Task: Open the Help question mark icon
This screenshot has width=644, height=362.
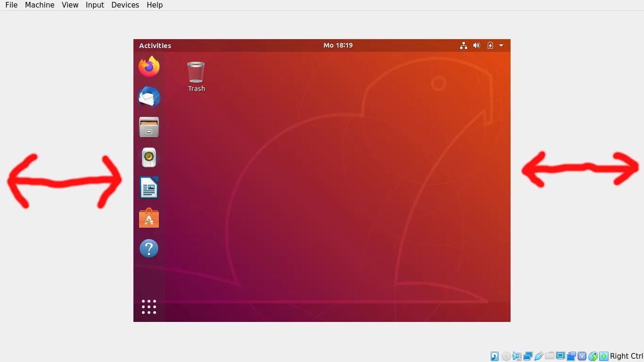Action: (x=149, y=248)
